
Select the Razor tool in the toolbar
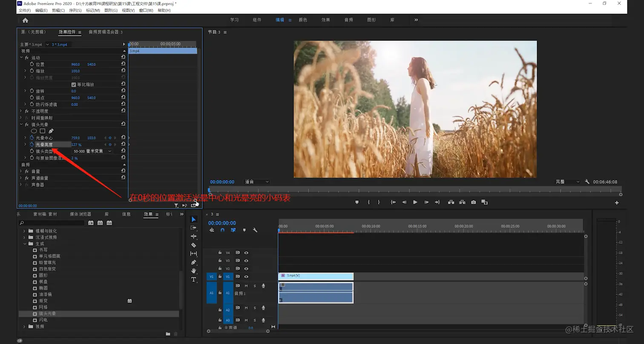[193, 245]
